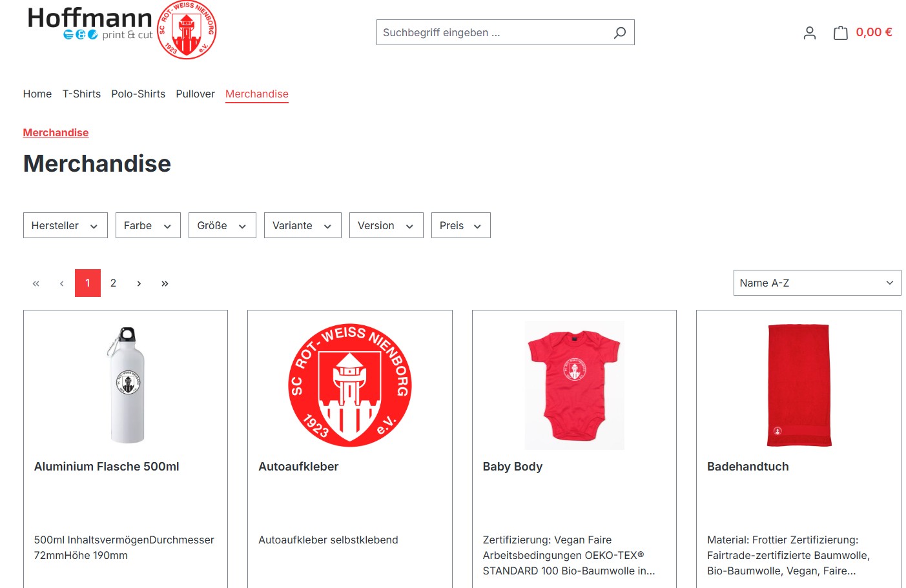The image size is (906, 588).
Task: Go to page 2 of results
Action: (113, 283)
